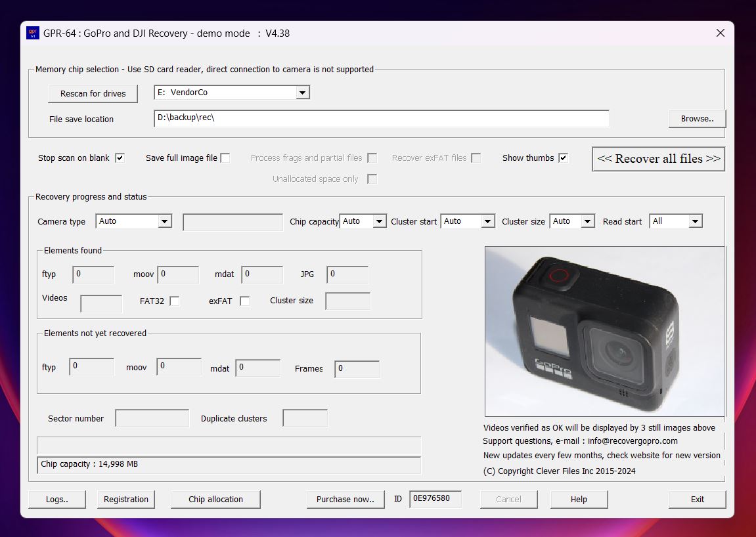Click the GoPro camera thumbnail image

click(605, 332)
